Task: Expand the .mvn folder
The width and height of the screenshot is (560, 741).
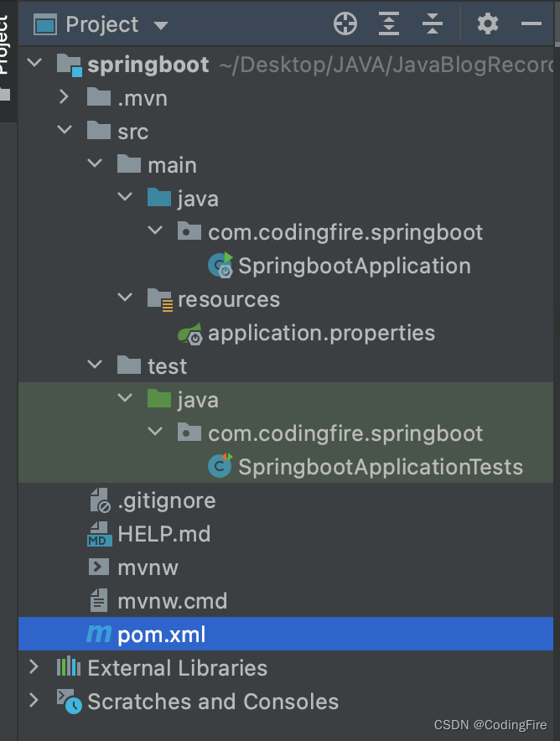Action: pos(65,98)
